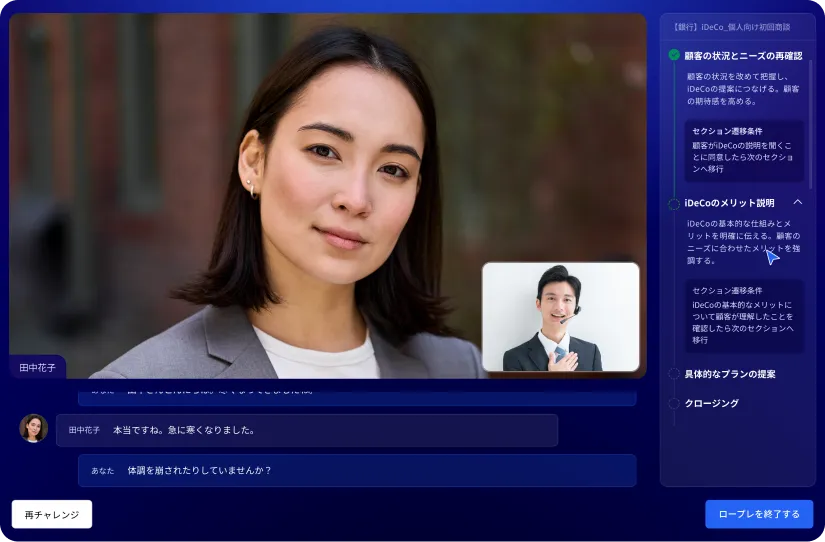Select message 体調を崩されたりしていませんか？
The width and height of the screenshot is (825, 542).
tap(357, 470)
